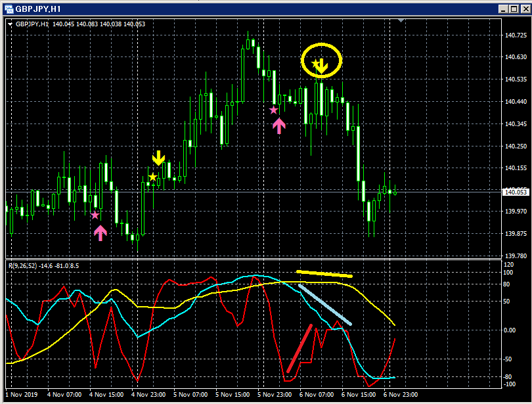This screenshot has width=532, height=404.
Task: Click the -100 indicator scale label
Action: point(509,384)
